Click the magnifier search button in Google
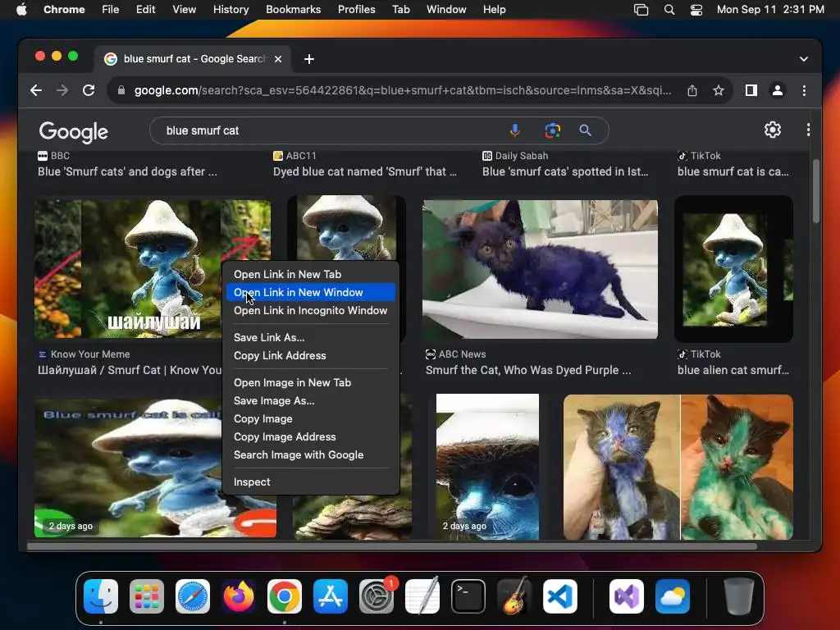 [x=585, y=130]
